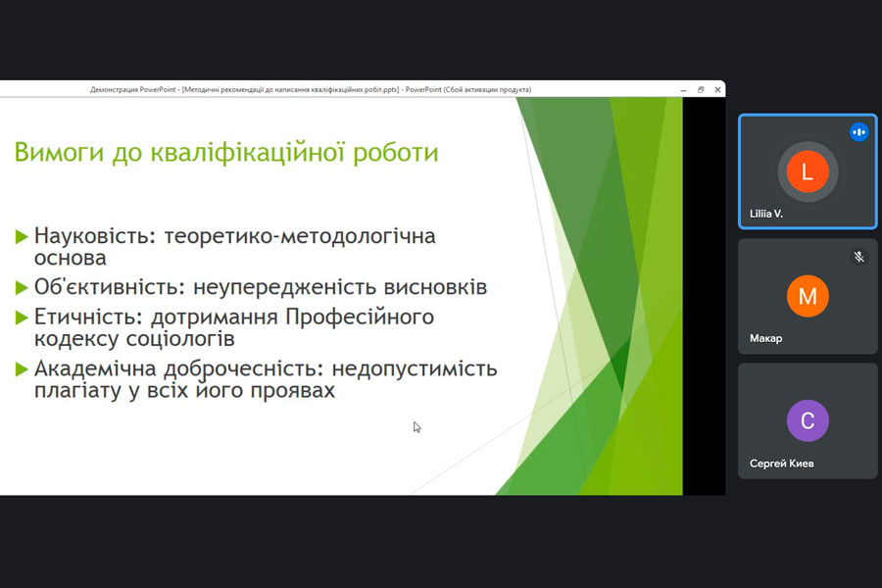Click the bullet text Об'єктивність: неупередженість висновків

coord(261,287)
